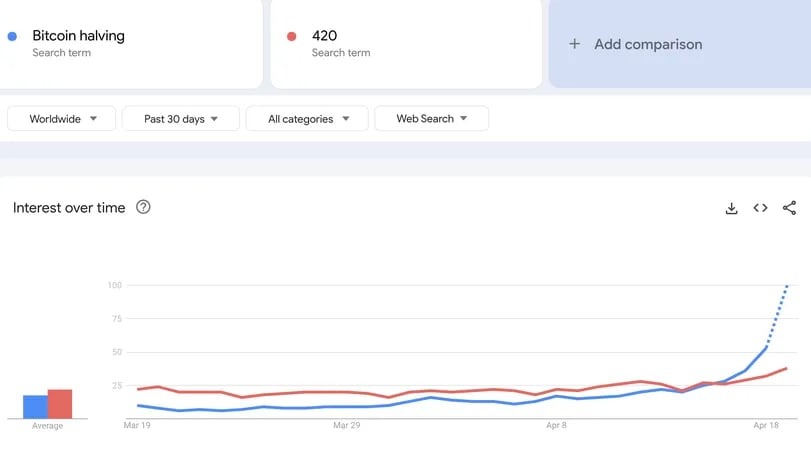Viewport: 811px width, 474px height.
Task: Open the All categories dropdown
Action: click(307, 118)
